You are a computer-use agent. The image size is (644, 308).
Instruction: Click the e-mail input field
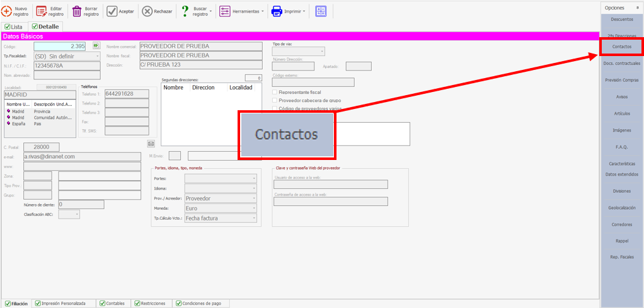coord(81,157)
